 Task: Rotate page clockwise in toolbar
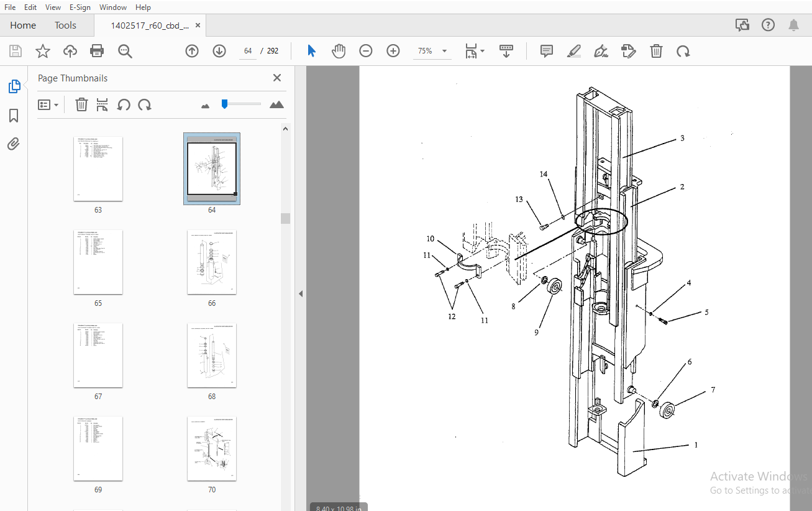coord(683,51)
